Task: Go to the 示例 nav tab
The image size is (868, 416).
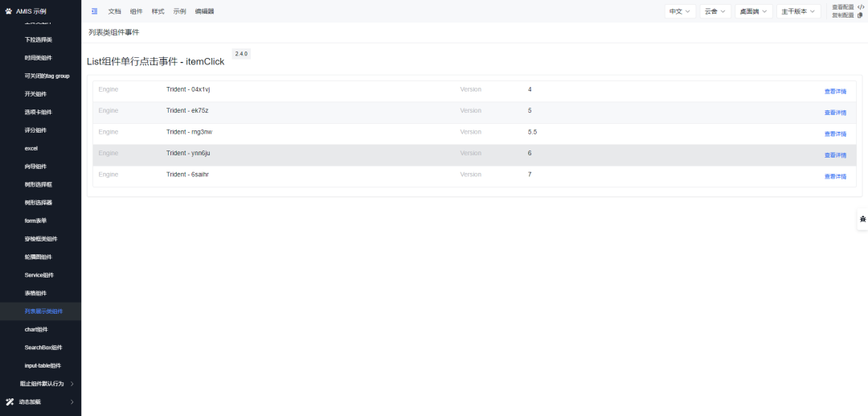Action: point(179,11)
